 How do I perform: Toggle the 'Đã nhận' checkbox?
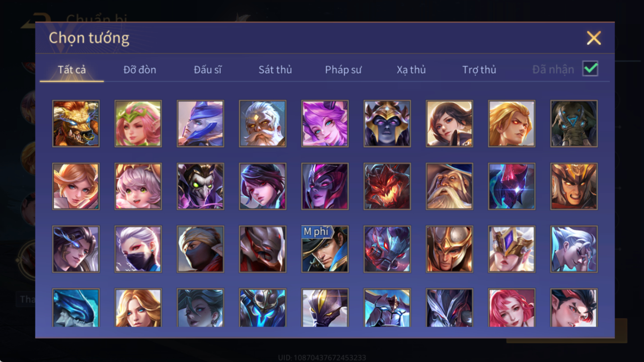590,69
